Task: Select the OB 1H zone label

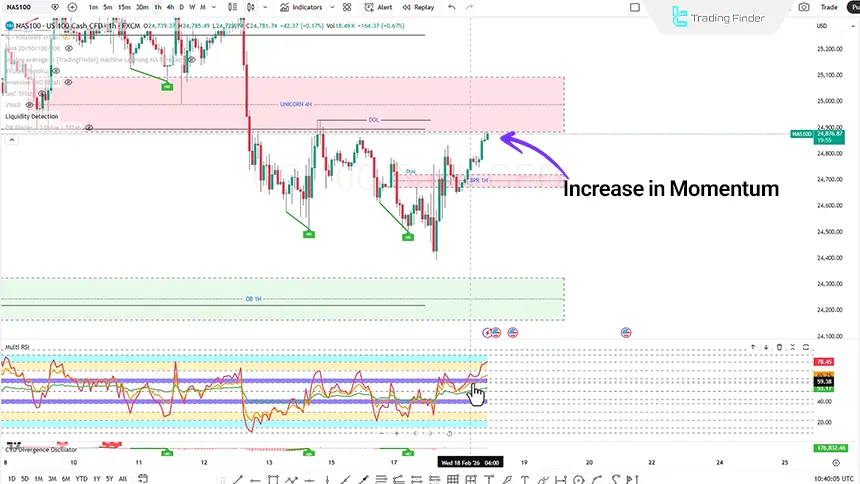Action: 253,299
